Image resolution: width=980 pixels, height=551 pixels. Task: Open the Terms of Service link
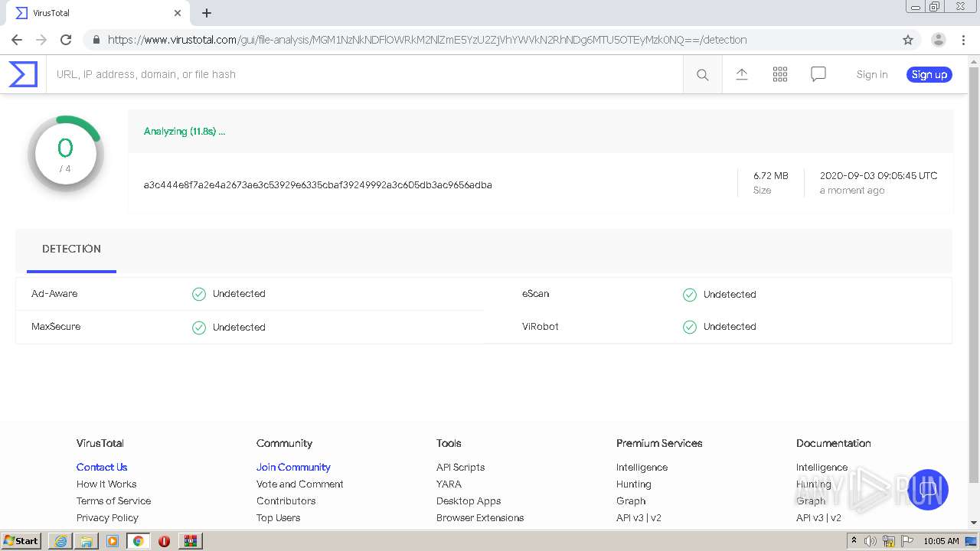113,500
